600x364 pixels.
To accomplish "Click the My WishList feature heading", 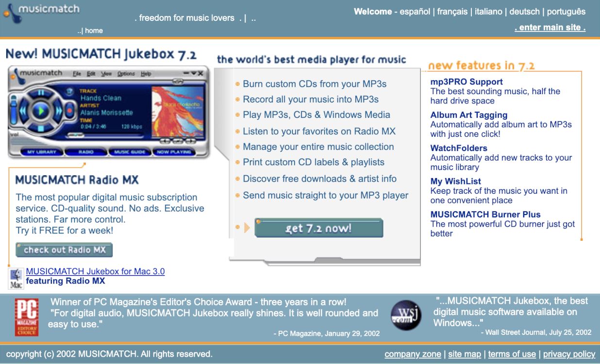I will [x=456, y=182].
